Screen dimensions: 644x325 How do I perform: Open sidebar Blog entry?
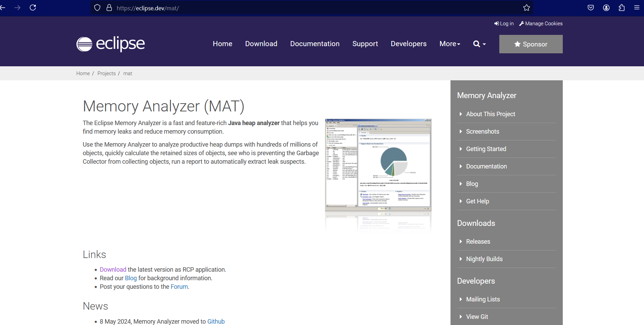coord(472,184)
